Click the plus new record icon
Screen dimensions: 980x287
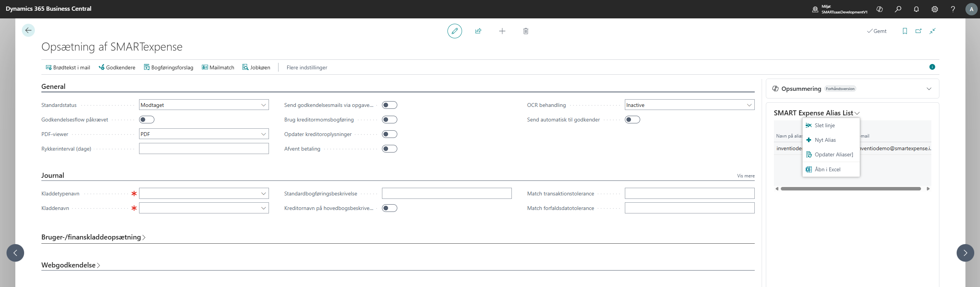click(502, 31)
